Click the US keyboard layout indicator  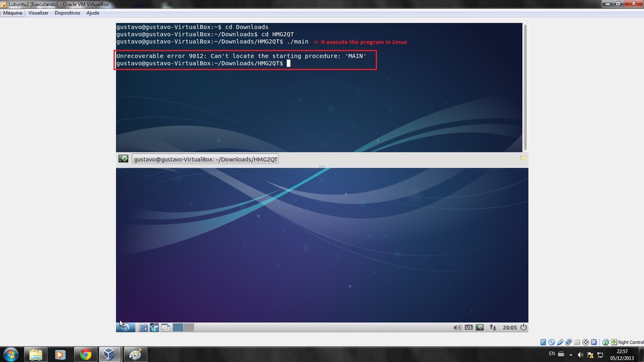tap(468, 327)
